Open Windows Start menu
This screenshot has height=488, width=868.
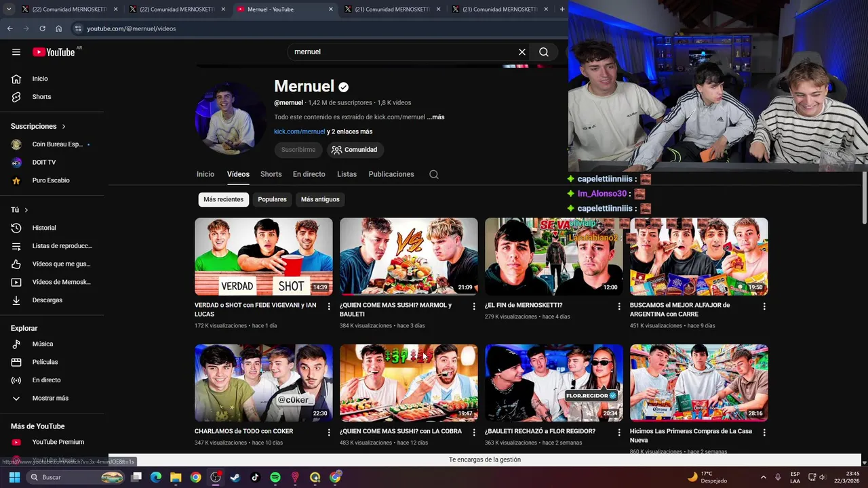14,477
